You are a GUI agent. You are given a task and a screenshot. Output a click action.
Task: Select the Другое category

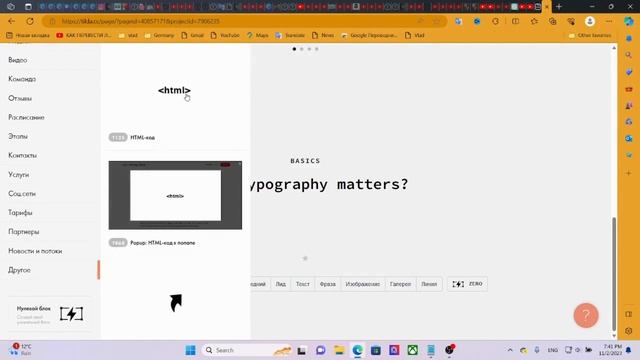click(19, 270)
